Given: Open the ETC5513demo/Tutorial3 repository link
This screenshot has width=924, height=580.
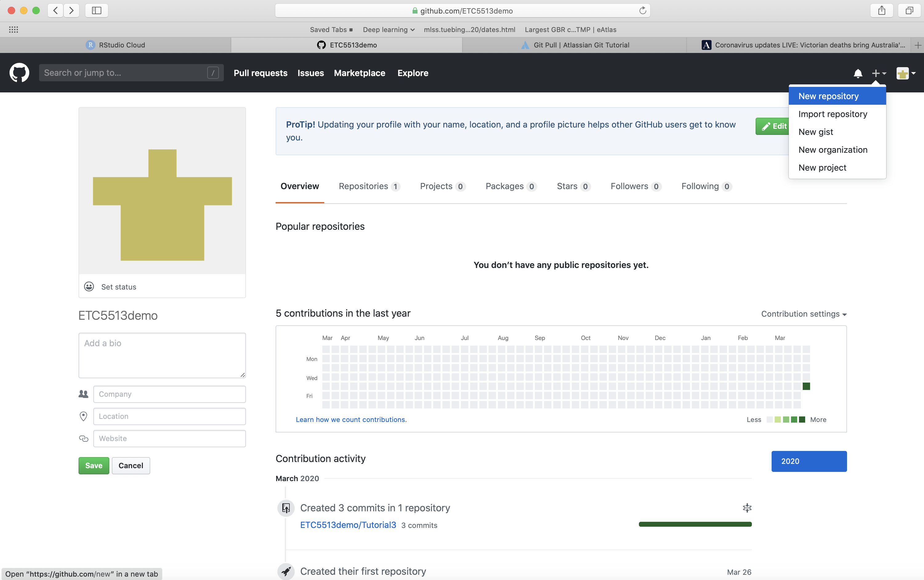Looking at the screenshot, I should tap(348, 525).
